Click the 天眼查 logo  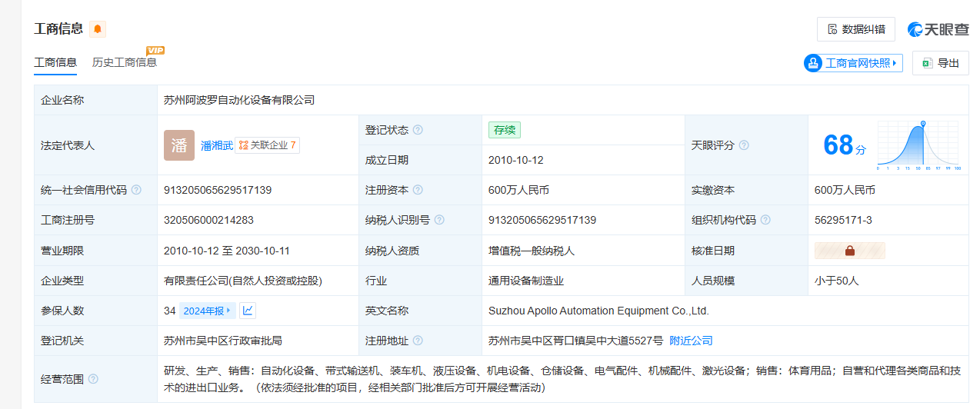938,29
